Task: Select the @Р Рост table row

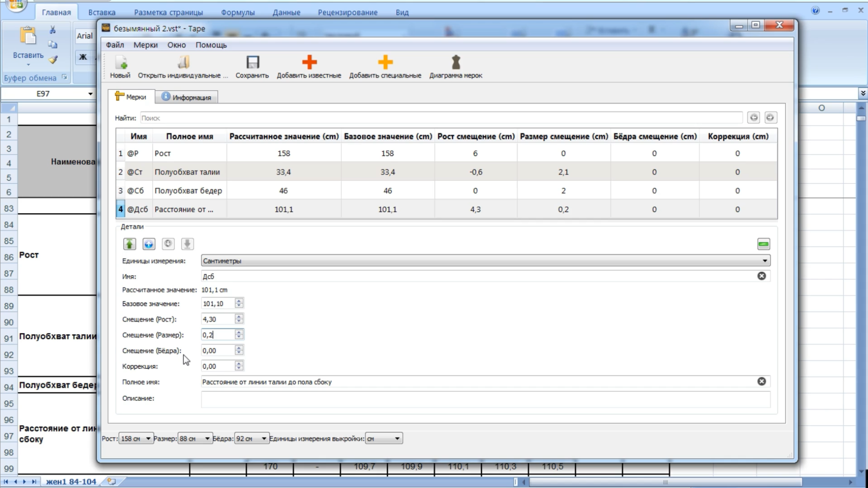Action: pyautogui.click(x=447, y=153)
